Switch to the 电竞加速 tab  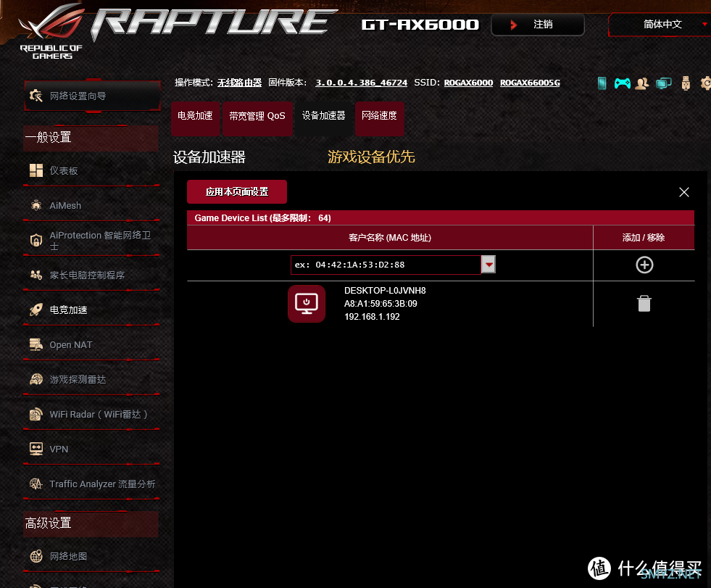coord(196,118)
